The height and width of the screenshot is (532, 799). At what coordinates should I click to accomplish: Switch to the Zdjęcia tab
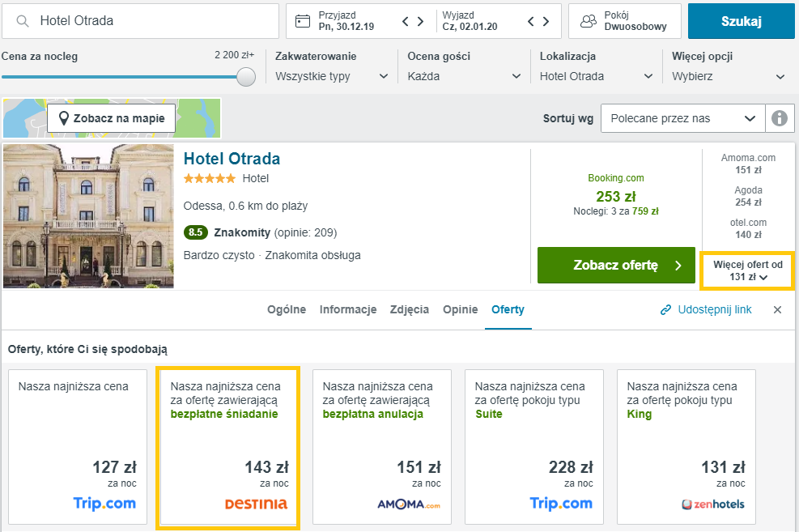[x=410, y=309]
